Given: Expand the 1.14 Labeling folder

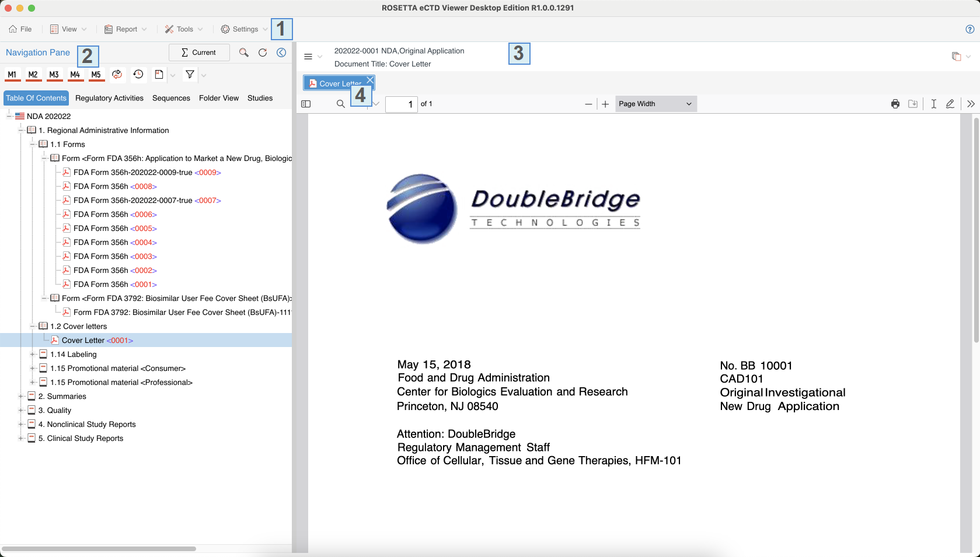Looking at the screenshot, I should point(33,354).
